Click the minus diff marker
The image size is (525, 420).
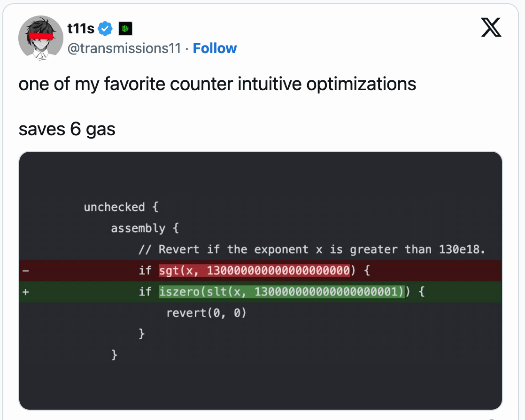point(26,271)
